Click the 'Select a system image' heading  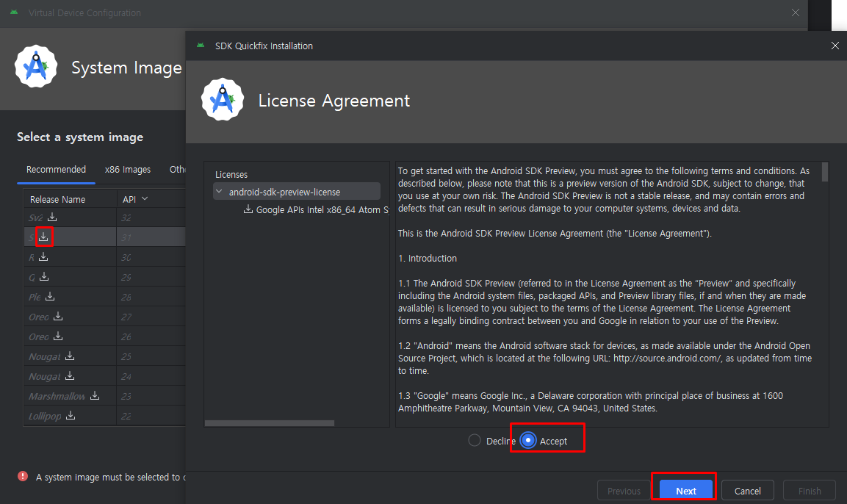pyautogui.click(x=80, y=137)
